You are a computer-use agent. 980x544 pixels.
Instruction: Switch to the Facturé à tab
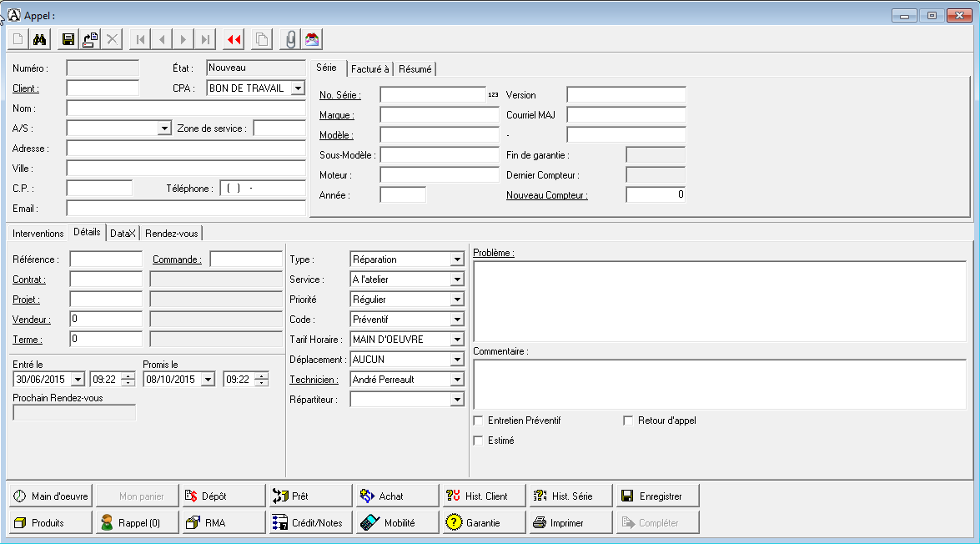point(369,69)
